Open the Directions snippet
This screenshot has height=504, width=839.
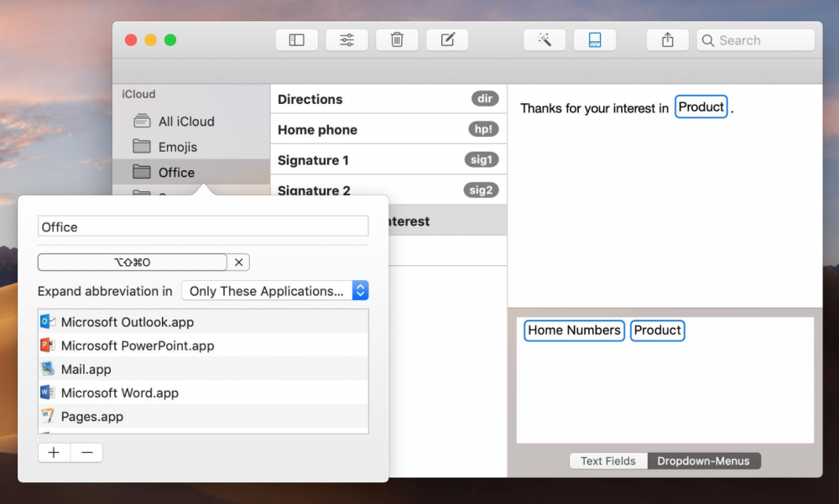pos(388,99)
